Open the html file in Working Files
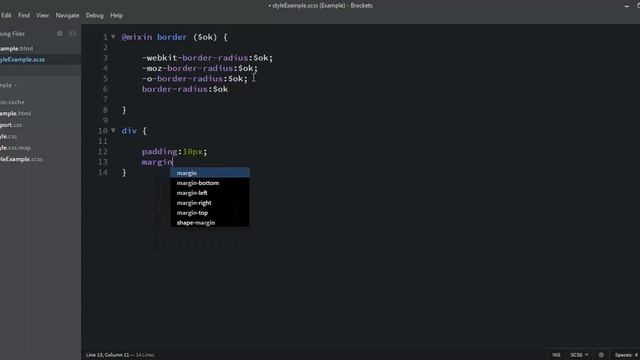Screen dimensions: 640x360 tap(17, 49)
